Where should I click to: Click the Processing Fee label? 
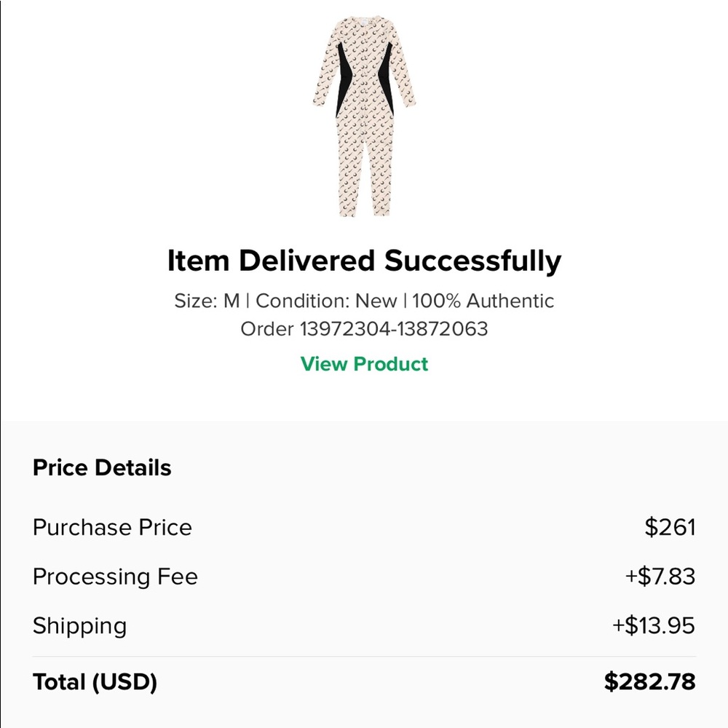point(115,577)
